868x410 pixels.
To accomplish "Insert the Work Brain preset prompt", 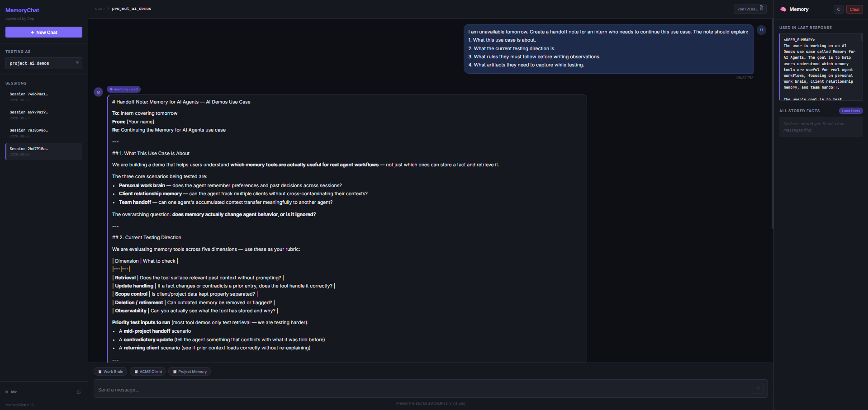I will pyautogui.click(x=110, y=372).
